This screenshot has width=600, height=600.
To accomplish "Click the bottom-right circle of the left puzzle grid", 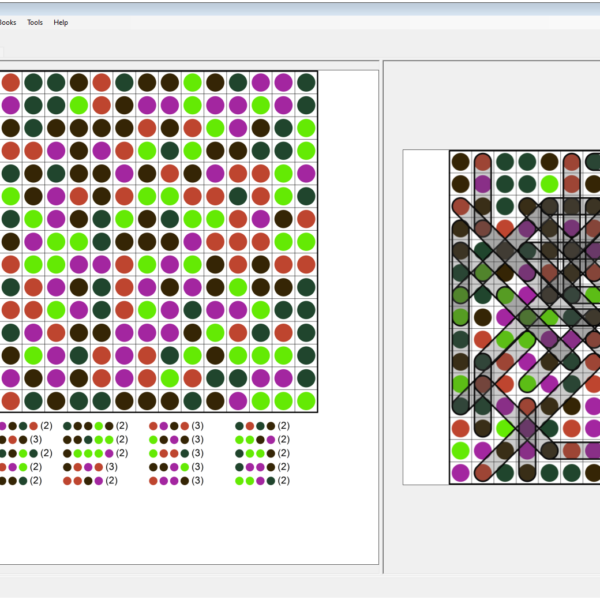I will pos(306,400).
